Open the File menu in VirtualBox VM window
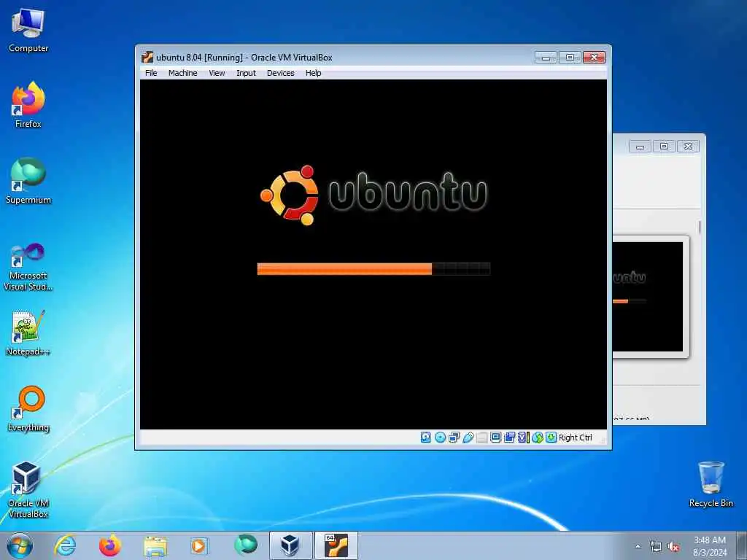This screenshot has width=747, height=560. coord(151,73)
